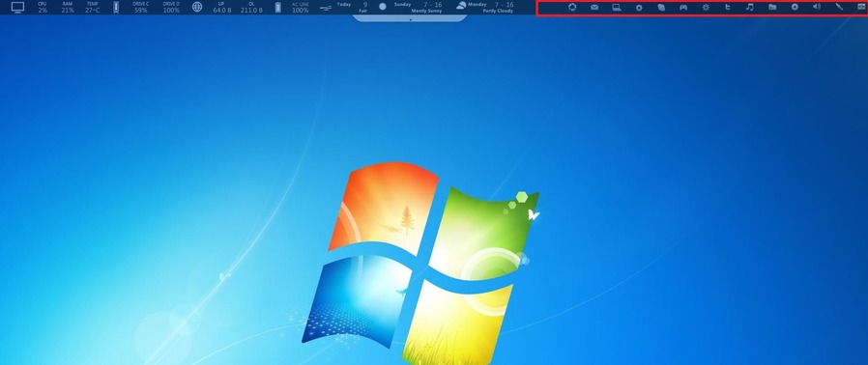Open the mail envelope launcher icon
Viewport: 868px width, 365px height.
click(x=594, y=7)
